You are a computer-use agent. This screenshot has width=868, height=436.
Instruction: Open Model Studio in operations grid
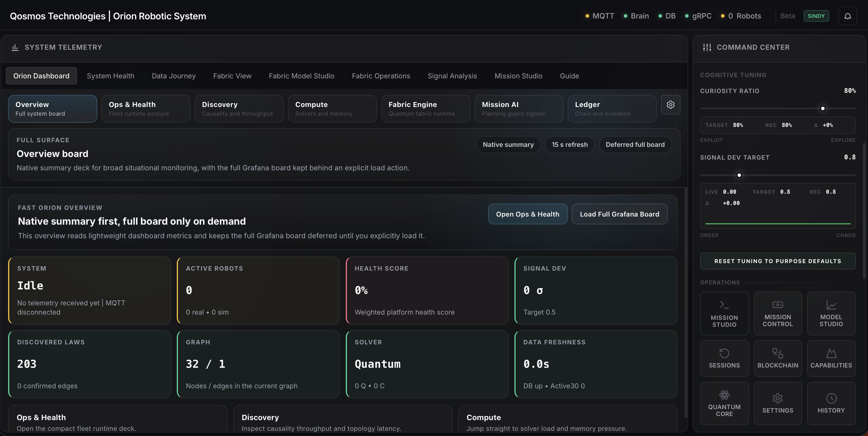(831, 313)
